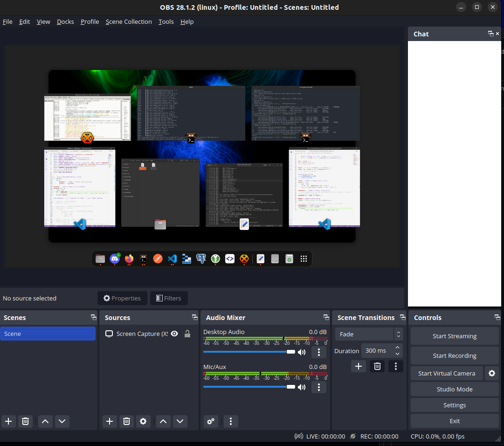The height and width of the screenshot is (446, 504).
Task: Remove the Fade transition using the trash icon
Action: 377,366
